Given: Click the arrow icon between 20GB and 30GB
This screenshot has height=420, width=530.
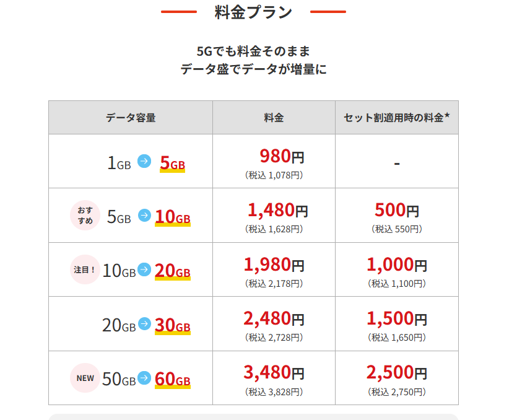Looking at the screenshot, I should click(144, 324).
